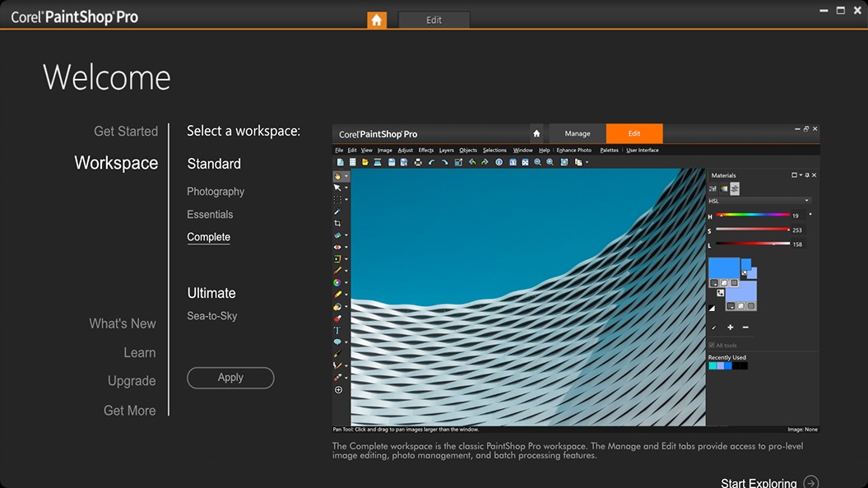Click the circled arrow beside Start Exploring
This screenshot has width=868, height=488.
pos(811,483)
